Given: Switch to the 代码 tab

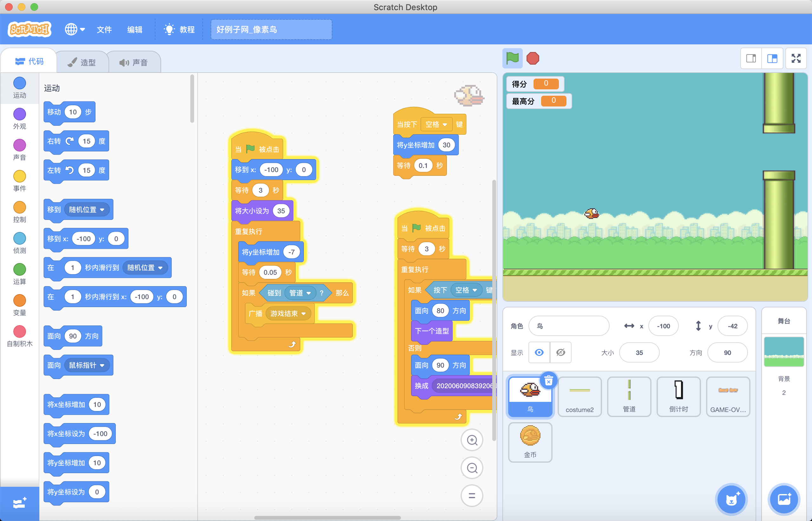Looking at the screenshot, I should tap(29, 61).
